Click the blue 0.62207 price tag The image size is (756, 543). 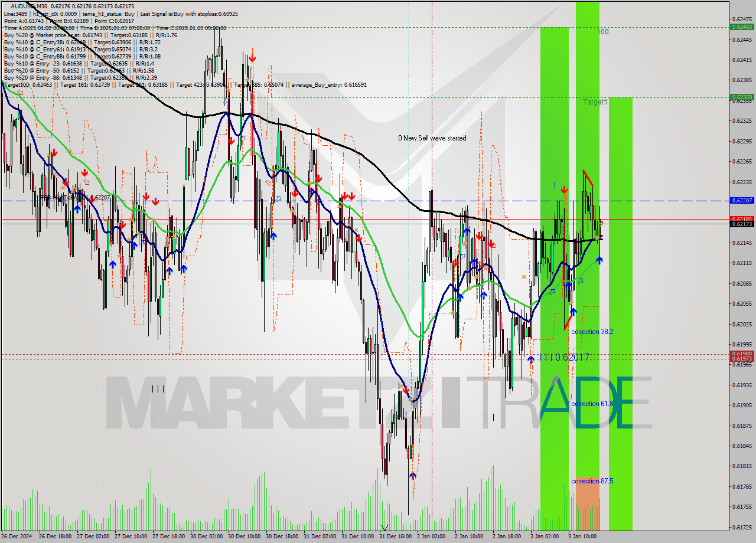tap(742, 201)
